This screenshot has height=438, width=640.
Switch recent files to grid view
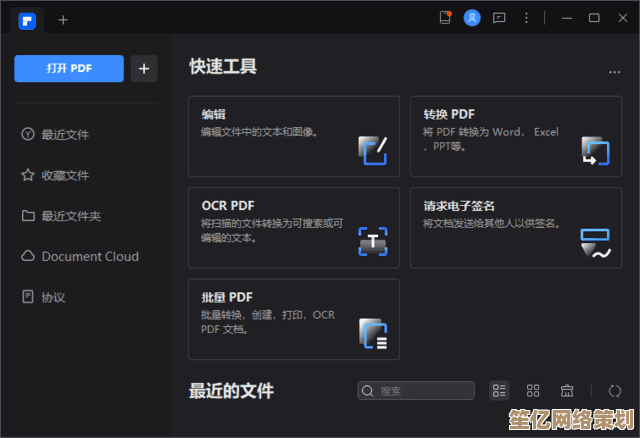(x=533, y=391)
